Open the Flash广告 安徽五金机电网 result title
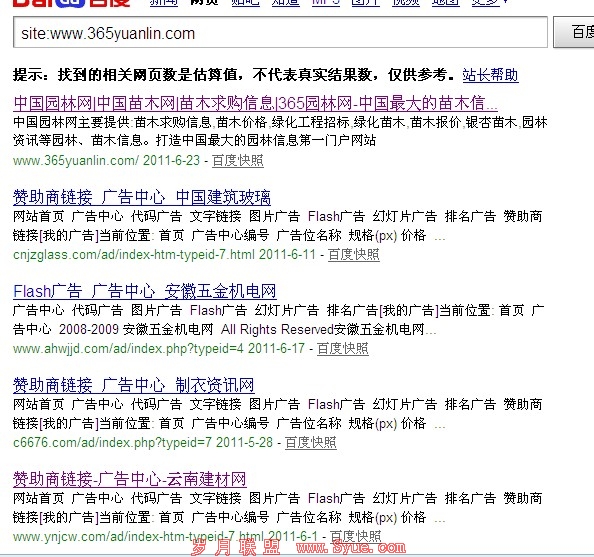This screenshot has height=557, width=594. click(x=144, y=291)
